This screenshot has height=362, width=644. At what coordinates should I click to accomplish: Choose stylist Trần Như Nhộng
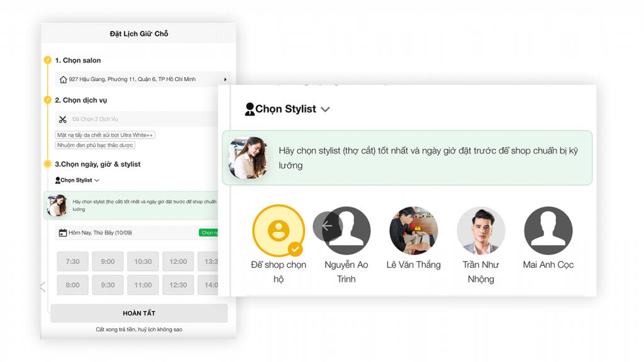[481, 231]
